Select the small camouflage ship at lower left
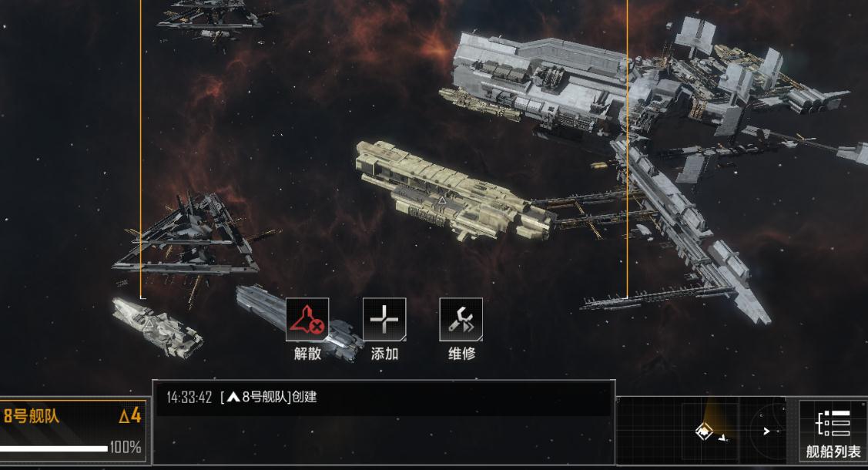The image size is (868, 470). pos(158,327)
